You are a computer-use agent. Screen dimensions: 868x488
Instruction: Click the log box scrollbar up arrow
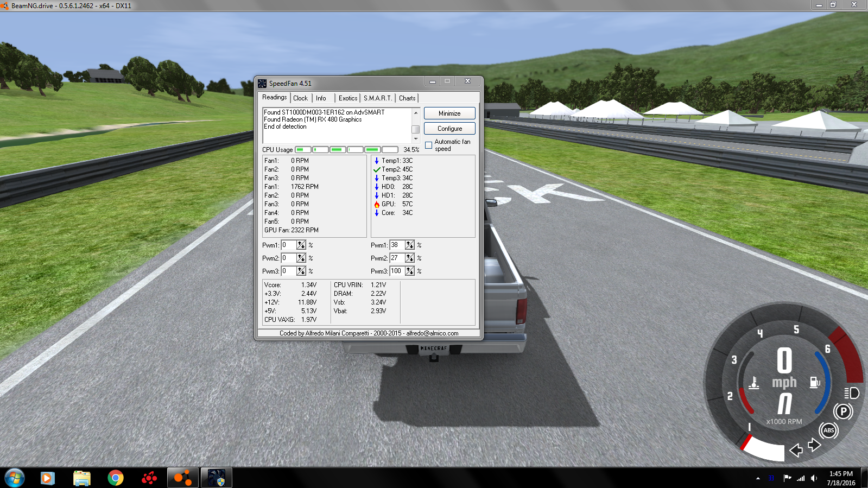tap(416, 112)
